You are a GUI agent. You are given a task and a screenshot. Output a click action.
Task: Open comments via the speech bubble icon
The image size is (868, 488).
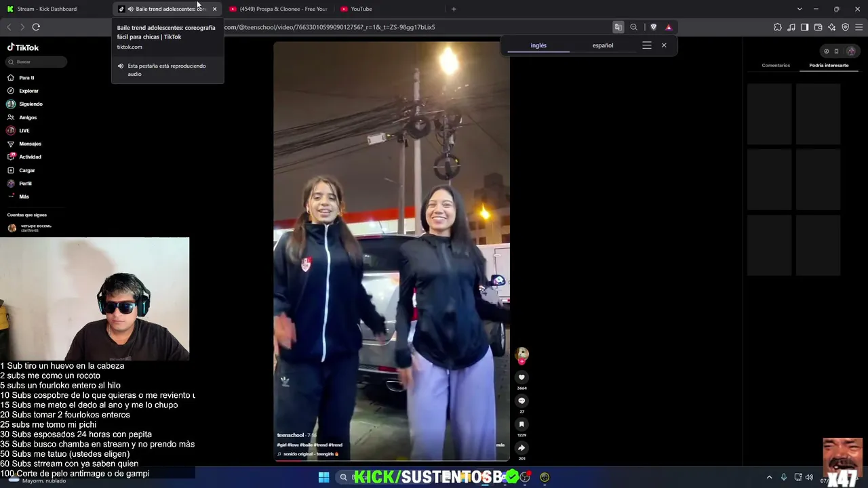(x=521, y=401)
